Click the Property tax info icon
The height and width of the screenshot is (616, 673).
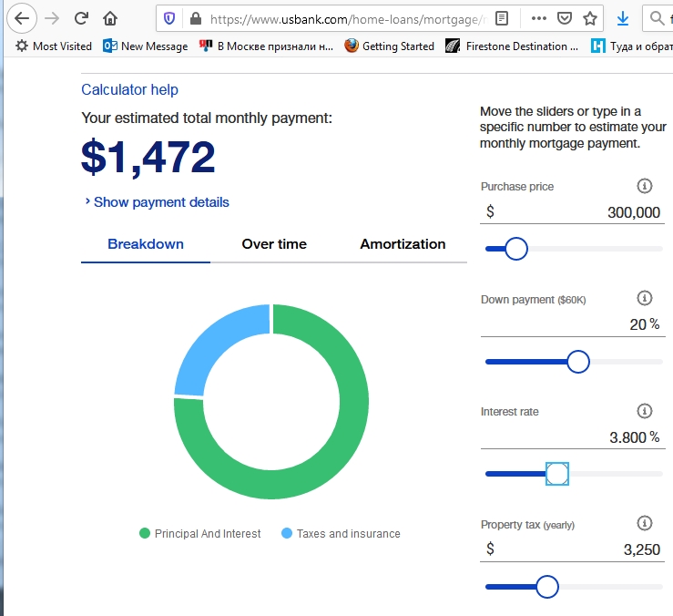[644, 523]
